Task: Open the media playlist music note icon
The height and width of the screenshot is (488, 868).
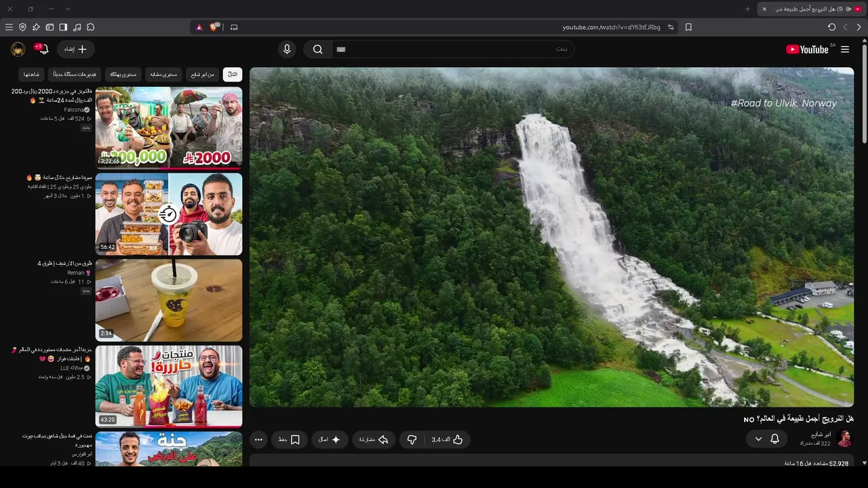Action: 77,27
